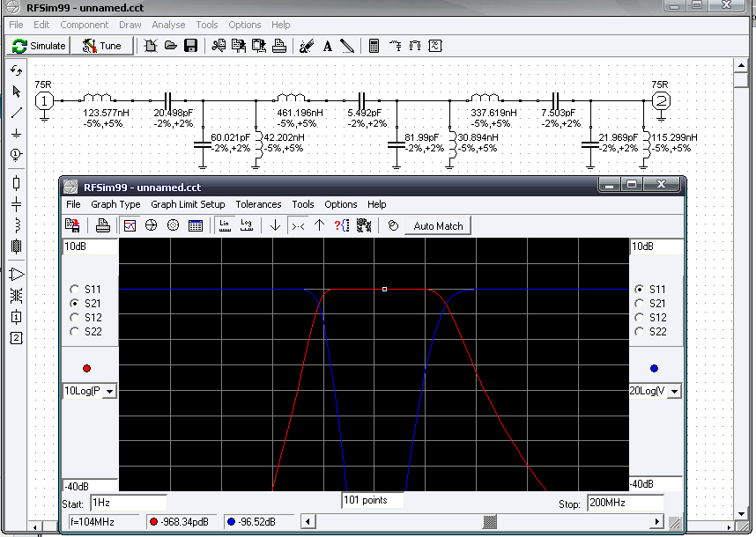Viewport: 756px width, 537px height.
Task: Click the Simulate button
Action: pyautogui.click(x=39, y=46)
